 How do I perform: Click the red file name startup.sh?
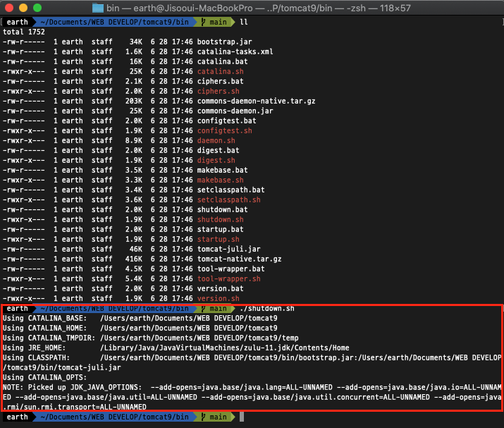tap(219, 239)
